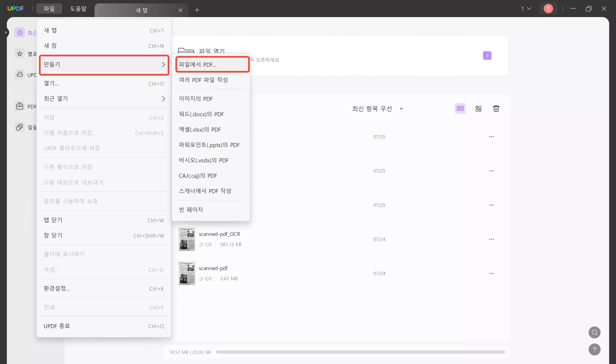Open the window count dropdown 1
Image resolution: width=616 pixels, height=364 pixels.
(x=526, y=9)
